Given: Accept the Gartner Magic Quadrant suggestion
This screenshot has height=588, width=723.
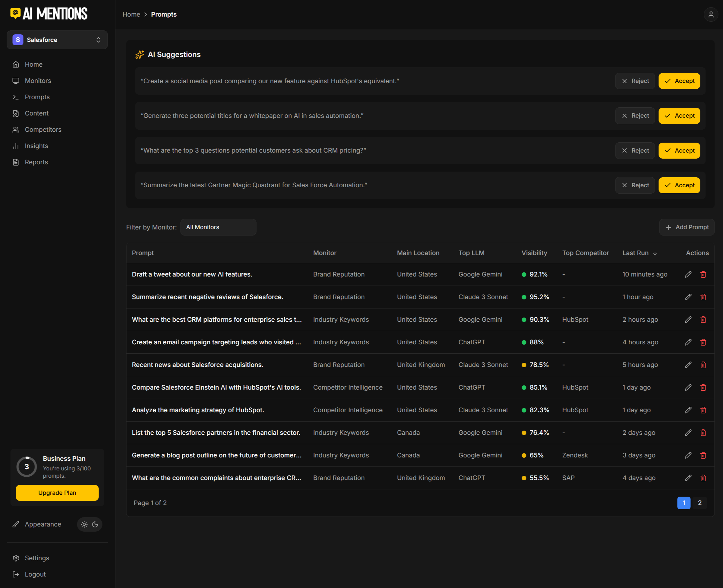Looking at the screenshot, I should pos(679,185).
